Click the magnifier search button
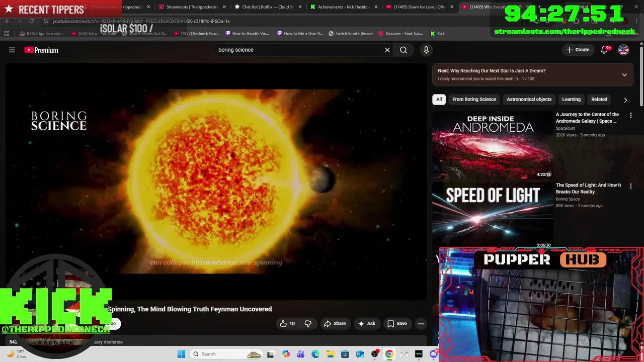 pos(404,50)
